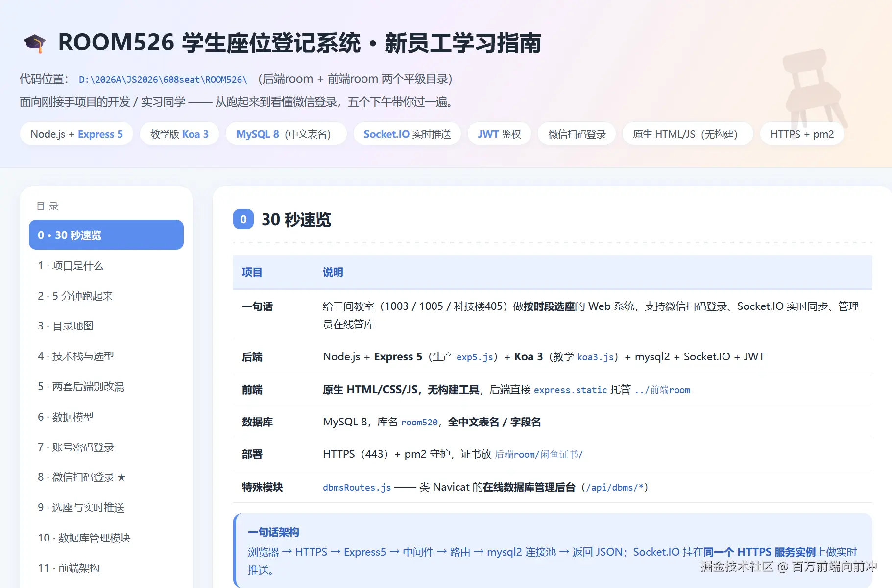The image size is (892, 588).
Task: Click the '教学版 Koa 3' tag pill
Action: coord(179,134)
